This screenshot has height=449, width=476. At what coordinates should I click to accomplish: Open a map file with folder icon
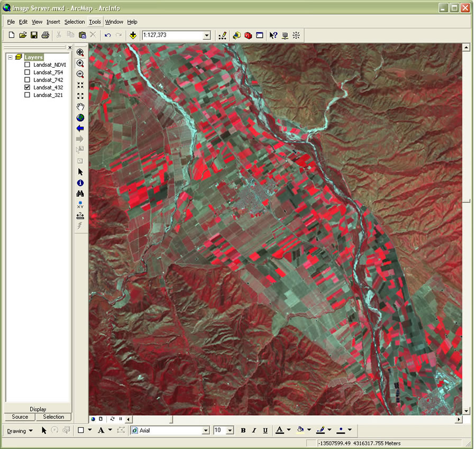pos(23,35)
